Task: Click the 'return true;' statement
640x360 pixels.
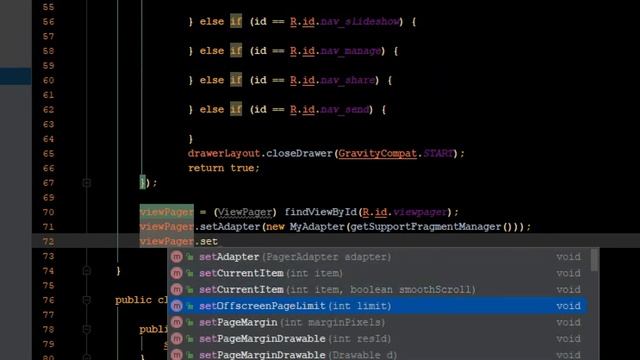Action: (224, 168)
